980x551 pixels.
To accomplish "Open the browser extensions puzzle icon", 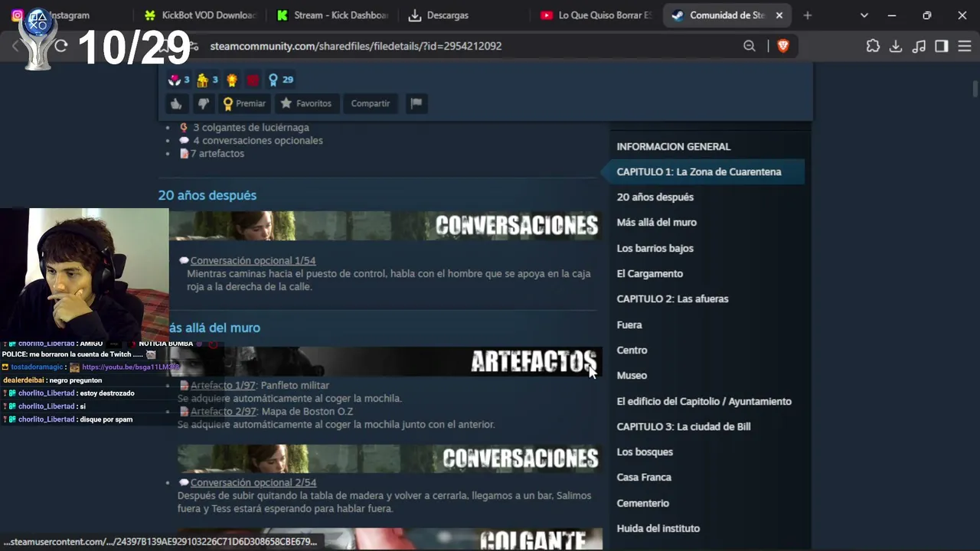I will point(873,46).
